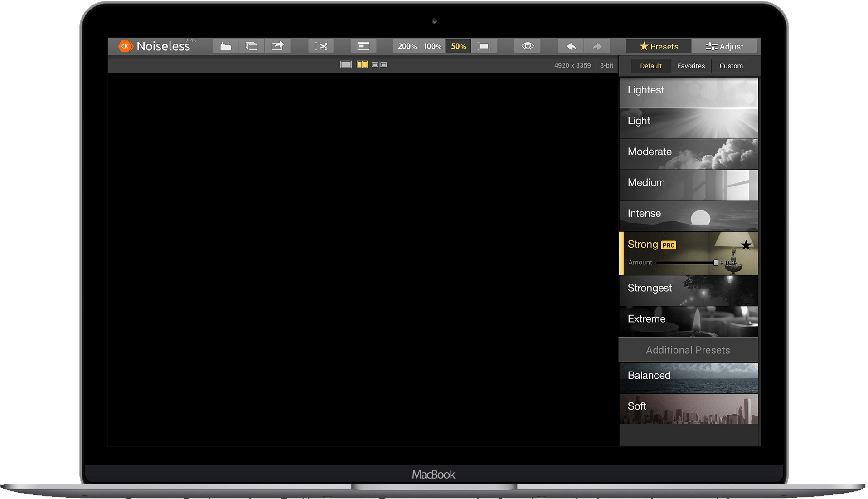Collapse the Additional Presets section
Screen dimensions: 868x499
pyautogui.click(x=688, y=350)
